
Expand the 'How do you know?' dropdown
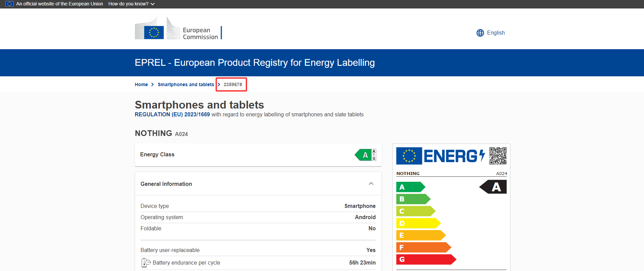coord(132,4)
